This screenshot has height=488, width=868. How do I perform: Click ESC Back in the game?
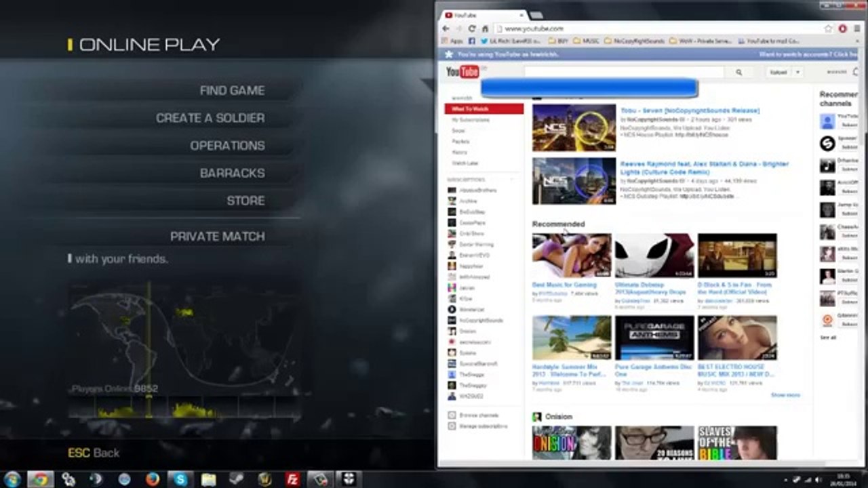(x=94, y=453)
